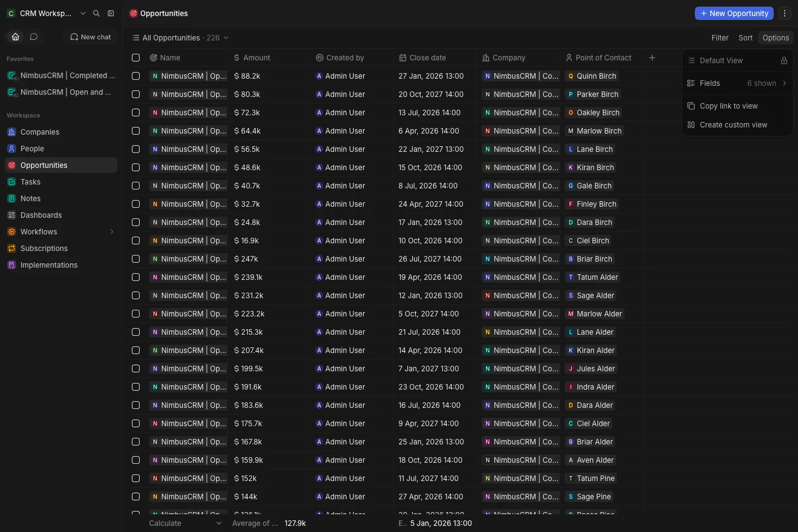Screen dimensions: 798x532
Task: Open the CRM Workspace switcher dropdown
Action: pos(47,13)
